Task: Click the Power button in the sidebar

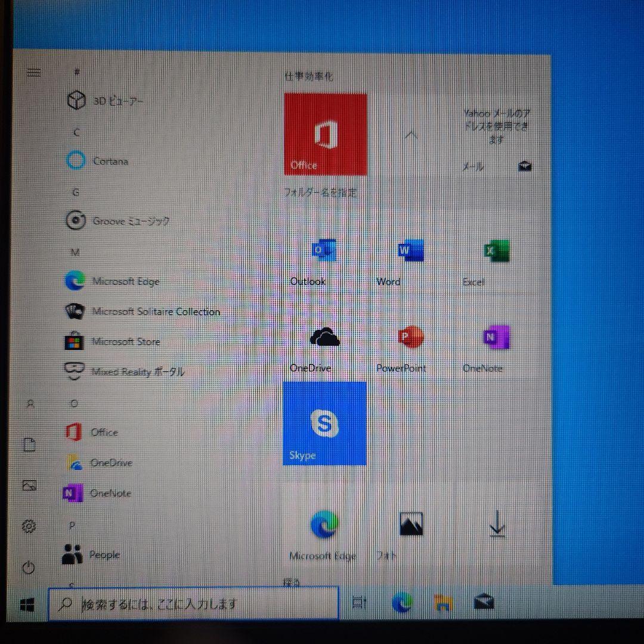Action: point(29,568)
